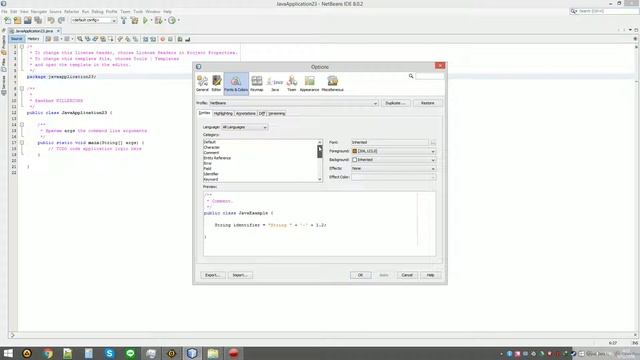Viewport: 640px width, 360px height.
Task: Click the font chooser ellipsis button
Action: [x=433, y=142]
